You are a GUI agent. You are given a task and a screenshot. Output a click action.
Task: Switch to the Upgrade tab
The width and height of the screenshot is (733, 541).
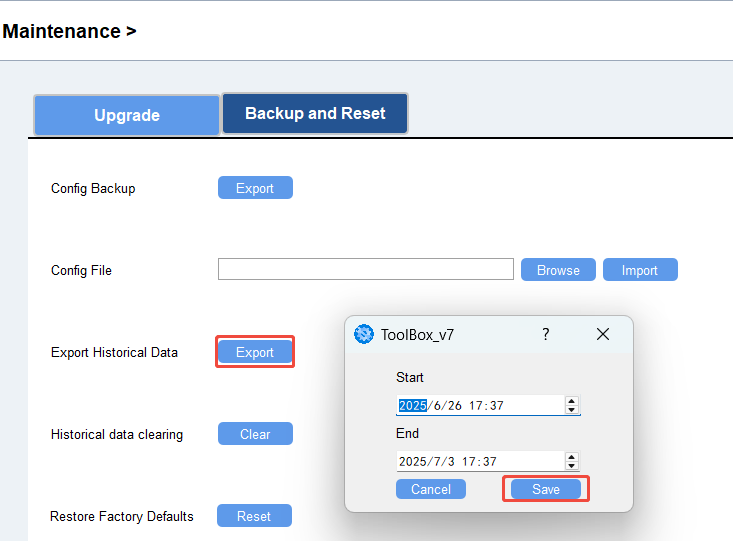click(127, 115)
